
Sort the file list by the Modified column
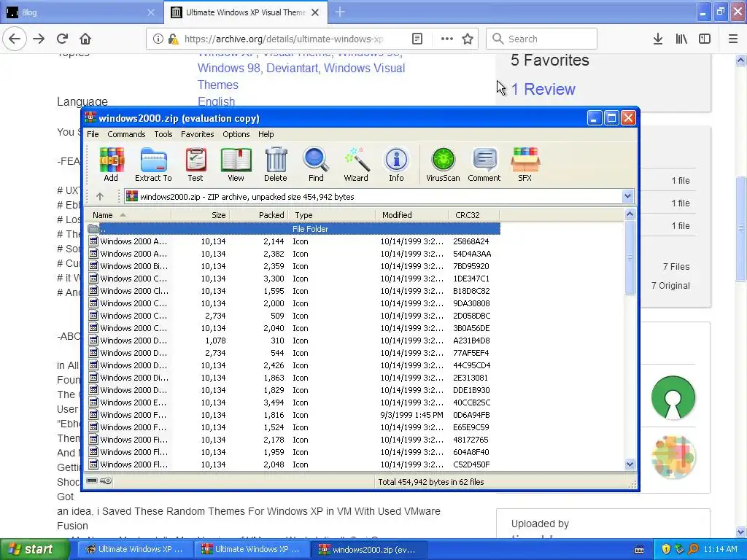(411, 215)
